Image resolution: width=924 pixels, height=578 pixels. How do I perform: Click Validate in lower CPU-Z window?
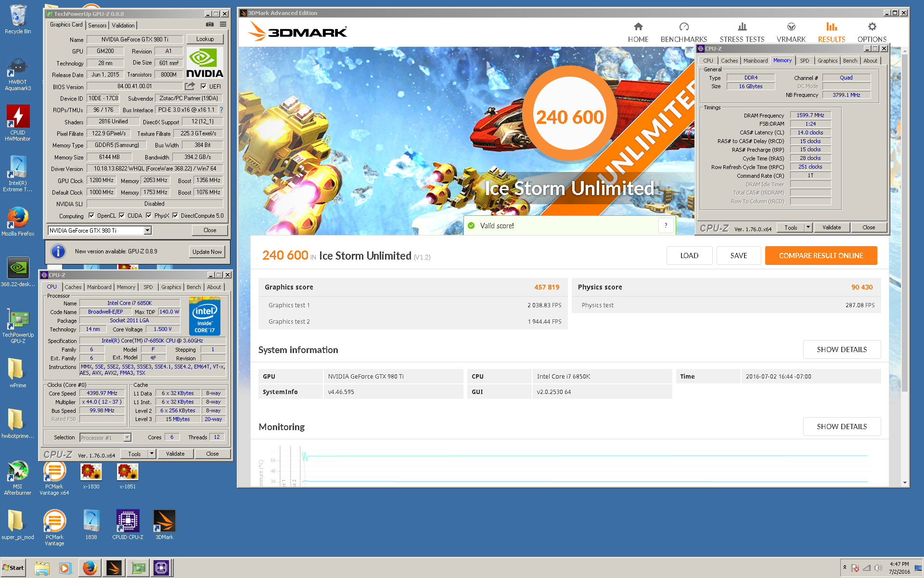pos(175,454)
